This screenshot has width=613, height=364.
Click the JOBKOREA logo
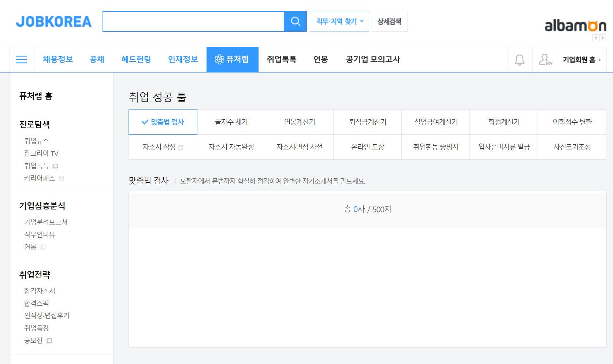pyautogui.click(x=54, y=22)
